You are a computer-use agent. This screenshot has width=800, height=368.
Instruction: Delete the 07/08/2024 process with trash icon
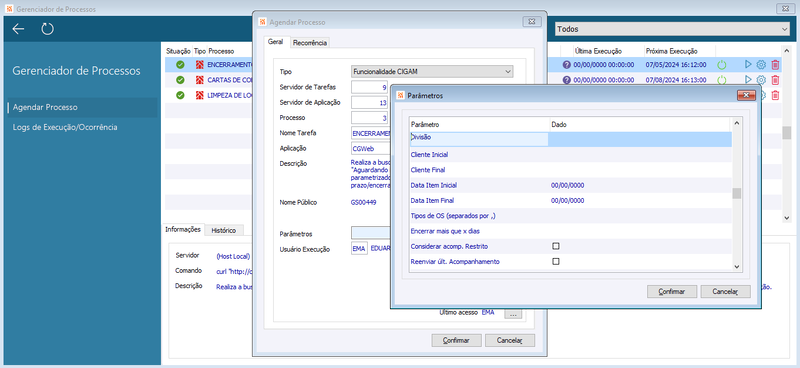[775, 80]
